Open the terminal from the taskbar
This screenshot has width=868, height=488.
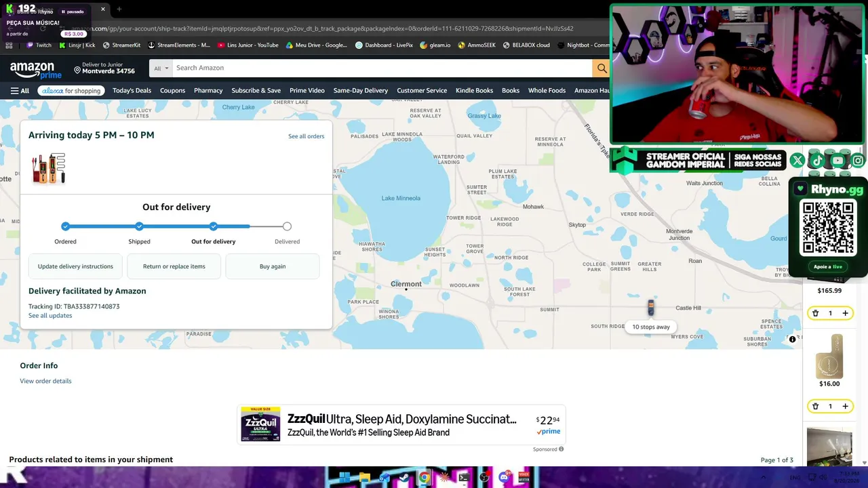tap(464, 477)
